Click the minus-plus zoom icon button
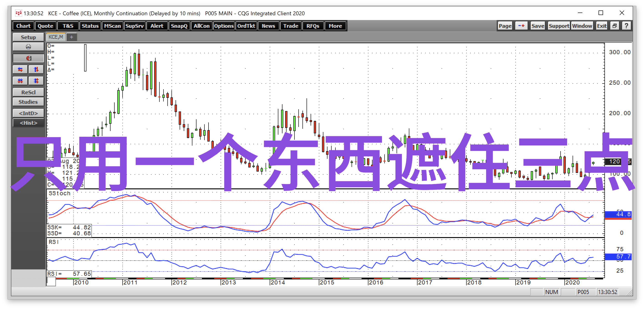The width and height of the screenshot is (644, 309). point(521,26)
